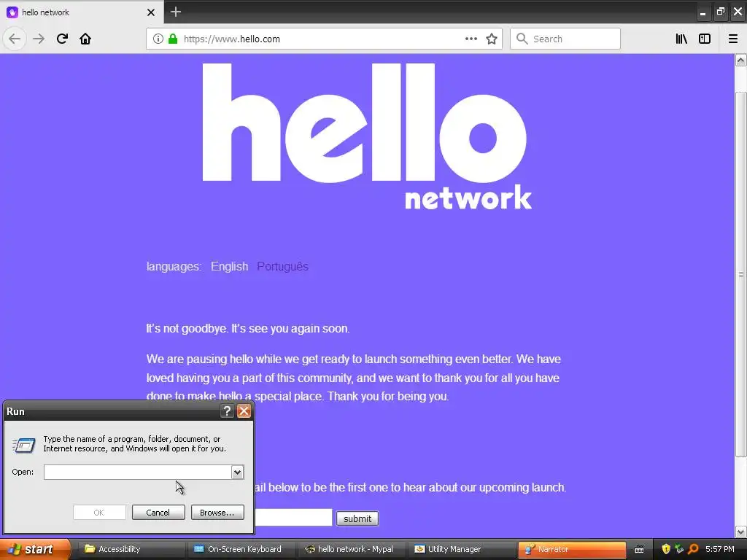Switch to Utility Manager in taskbar
The height and width of the screenshot is (560, 747).
coord(462,549)
